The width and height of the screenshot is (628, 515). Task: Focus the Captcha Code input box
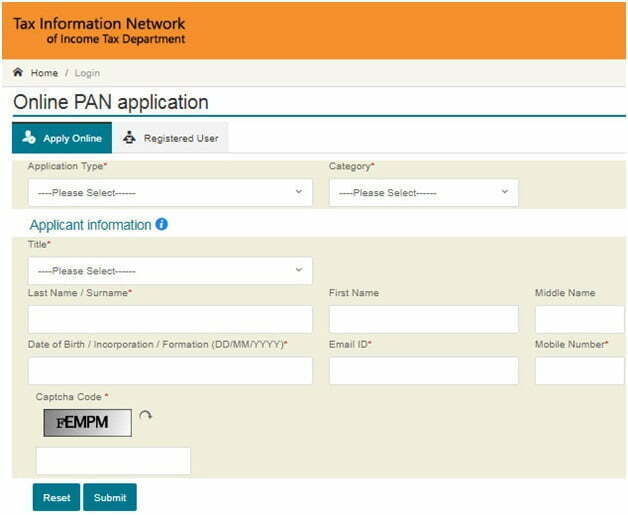(x=113, y=461)
